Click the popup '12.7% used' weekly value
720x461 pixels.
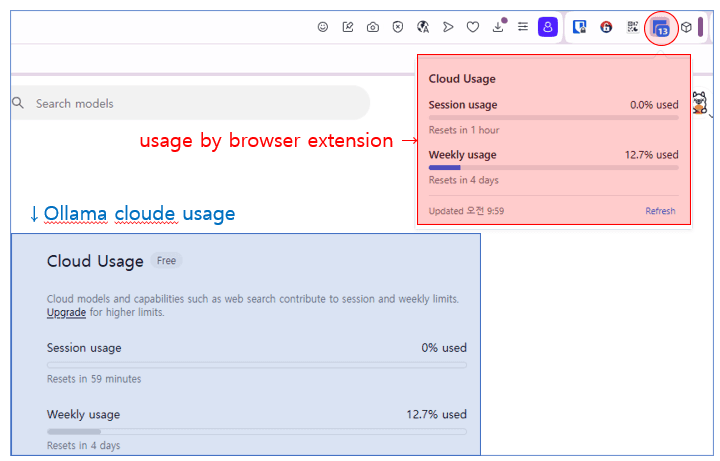pos(651,155)
